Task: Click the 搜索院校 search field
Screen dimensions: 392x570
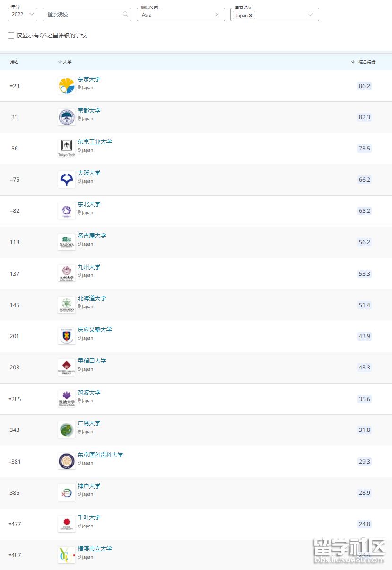Action: coord(83,15)
